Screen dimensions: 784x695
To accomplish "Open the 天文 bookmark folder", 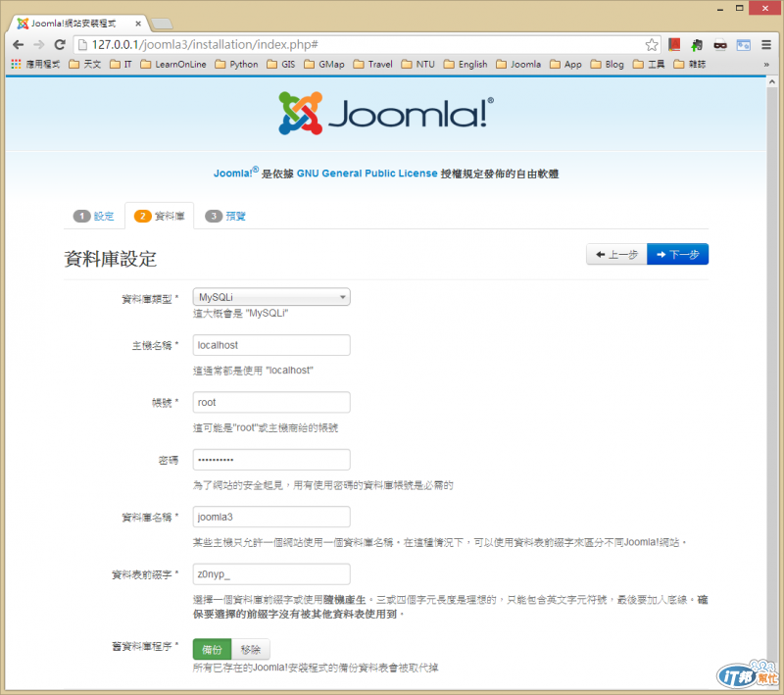I will tap(85, 64).
